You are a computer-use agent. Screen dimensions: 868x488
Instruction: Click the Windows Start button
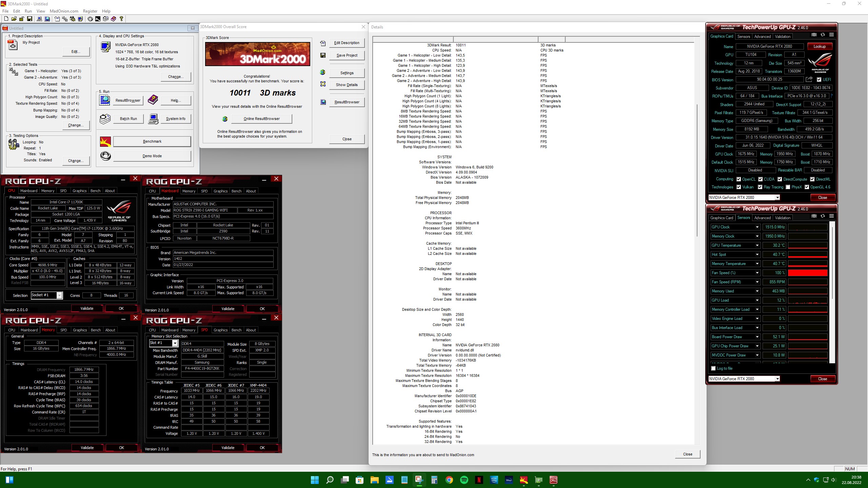click(x=315, y=480)
